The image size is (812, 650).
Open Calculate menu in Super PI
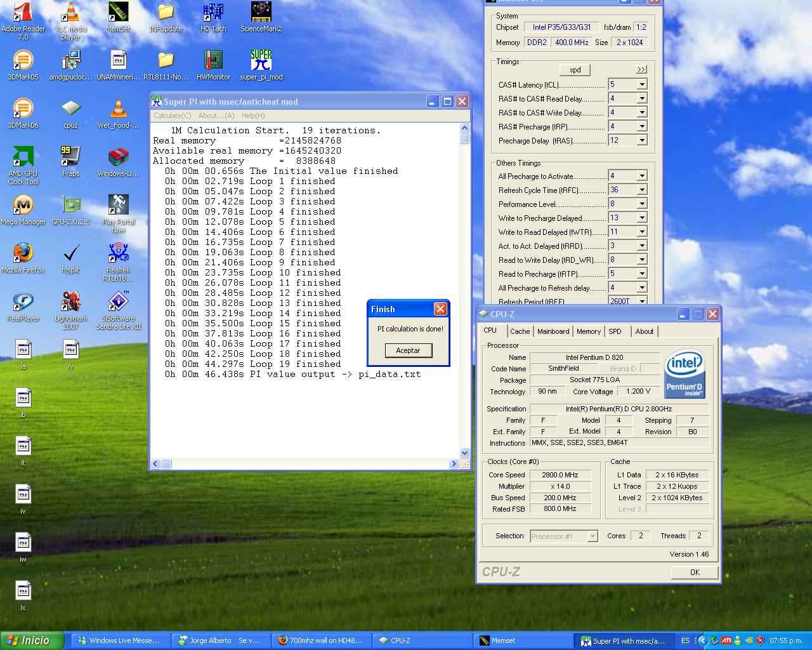coord(173,116)
